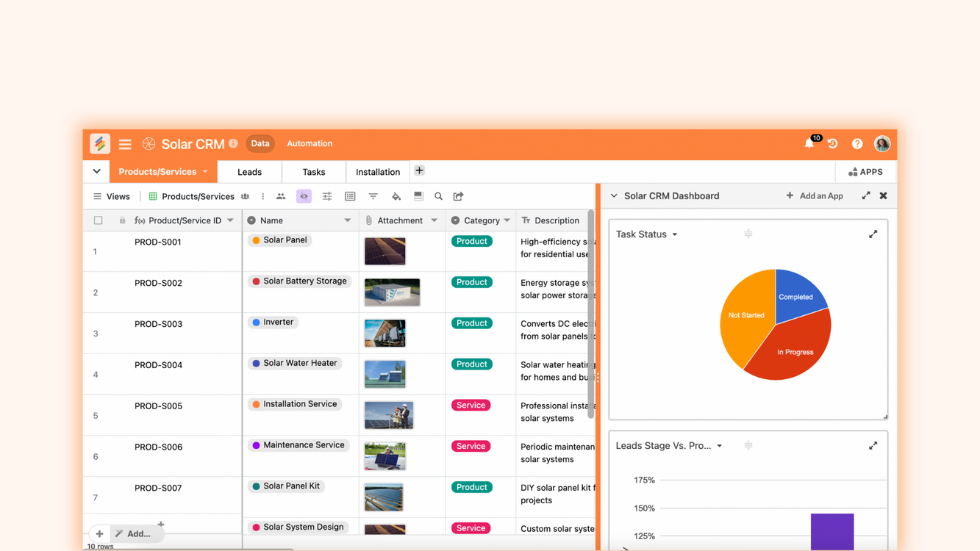
Task: Open the Category column dropdown
Action: 507,220
